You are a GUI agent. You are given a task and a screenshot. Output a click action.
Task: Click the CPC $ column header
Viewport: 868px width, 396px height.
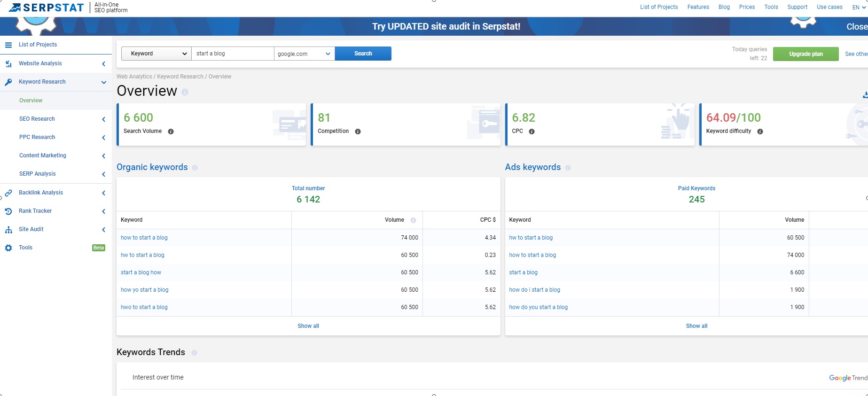click(x=488, y=220)
